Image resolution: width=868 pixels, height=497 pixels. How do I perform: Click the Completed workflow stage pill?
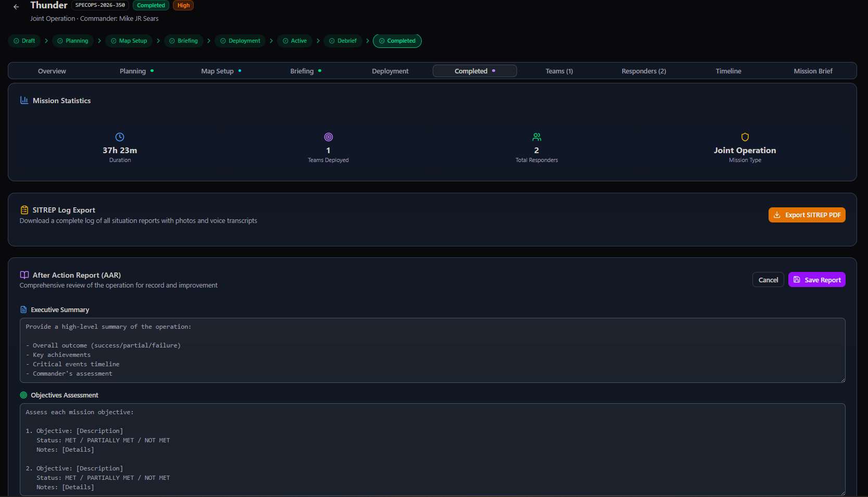pos(397,41)
